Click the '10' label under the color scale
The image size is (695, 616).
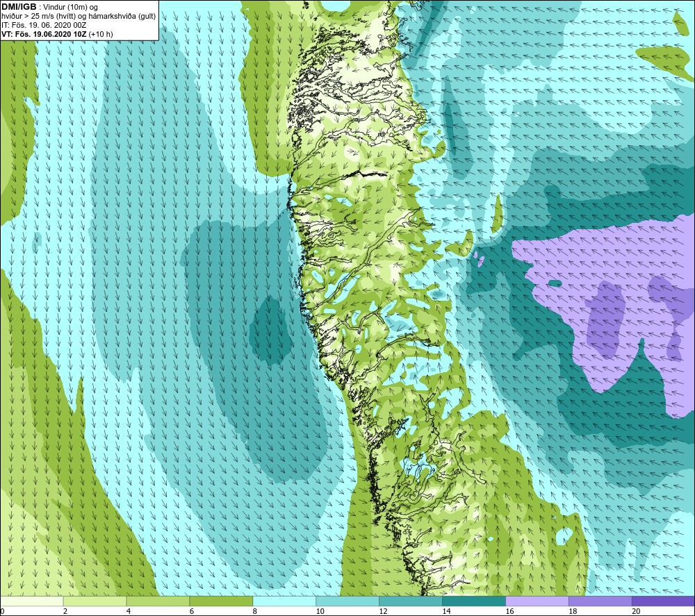(x=320, y=611)
